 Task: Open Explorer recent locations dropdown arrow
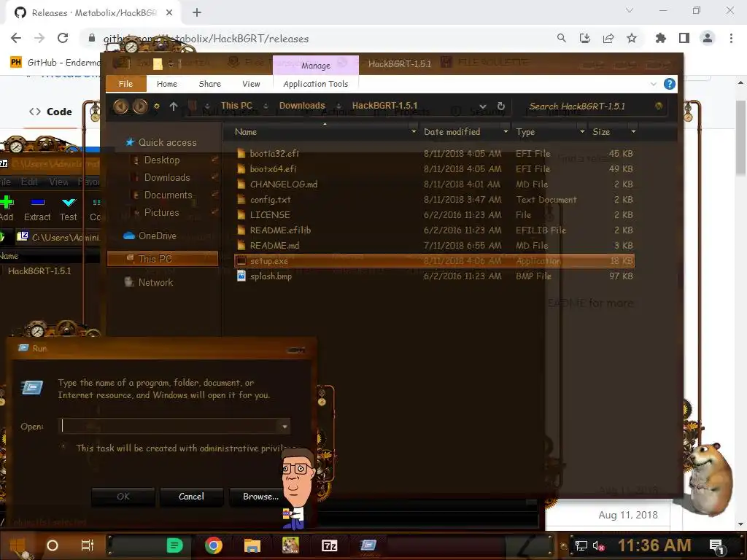point(156,106)
